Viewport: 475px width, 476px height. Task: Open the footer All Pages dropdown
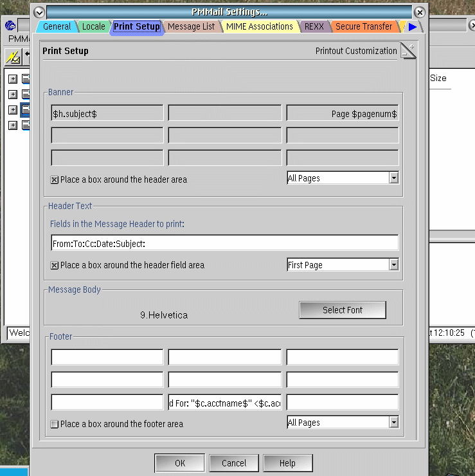pyautogui.click(x=394, y=422)
